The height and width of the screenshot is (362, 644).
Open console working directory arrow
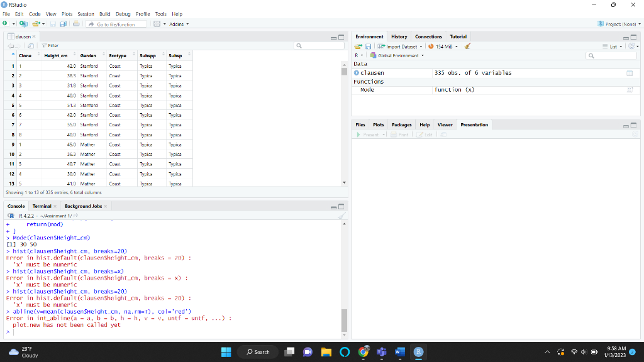click(76, 216)
